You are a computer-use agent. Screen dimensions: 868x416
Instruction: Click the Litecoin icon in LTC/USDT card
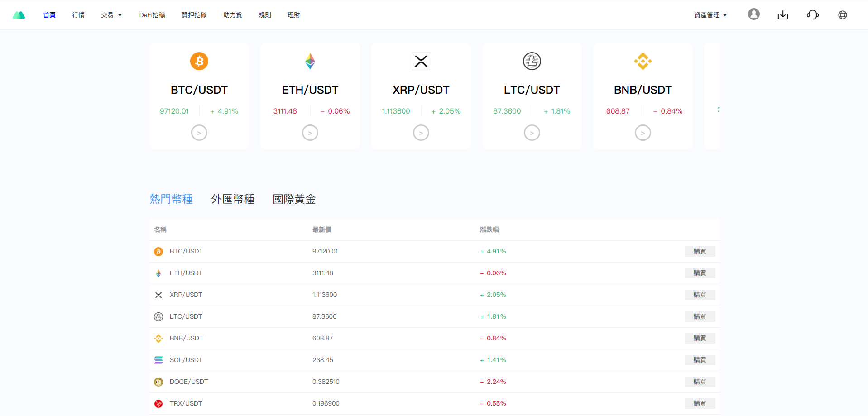tap(532, 61)
